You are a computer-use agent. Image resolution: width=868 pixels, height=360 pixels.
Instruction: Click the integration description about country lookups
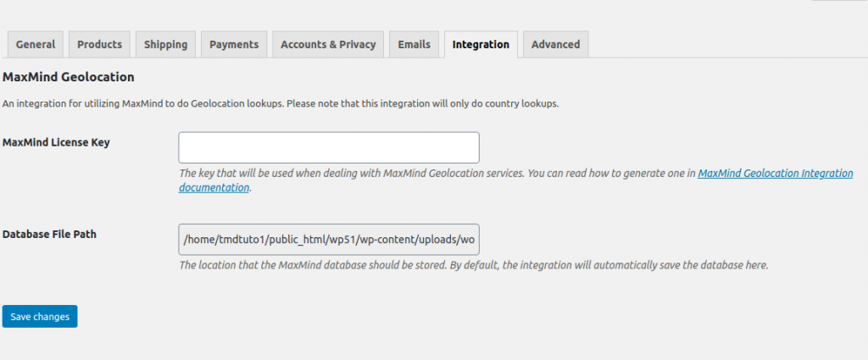[x=281, y=104]
